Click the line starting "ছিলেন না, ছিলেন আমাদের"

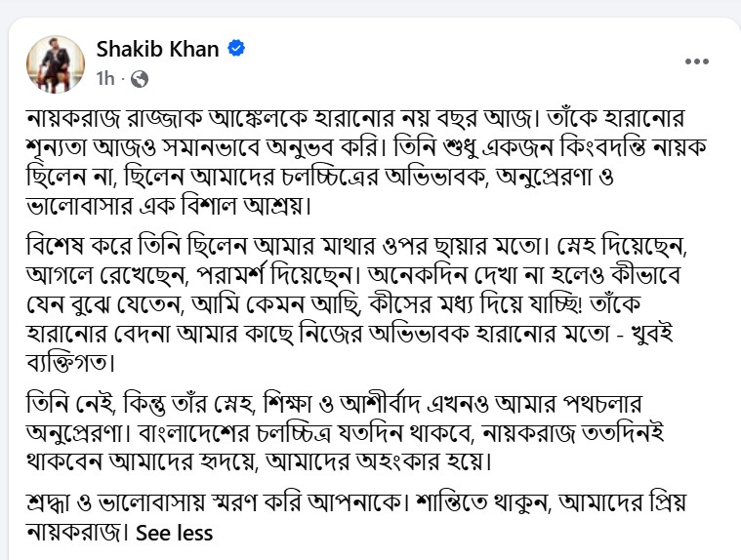point(320,177)
